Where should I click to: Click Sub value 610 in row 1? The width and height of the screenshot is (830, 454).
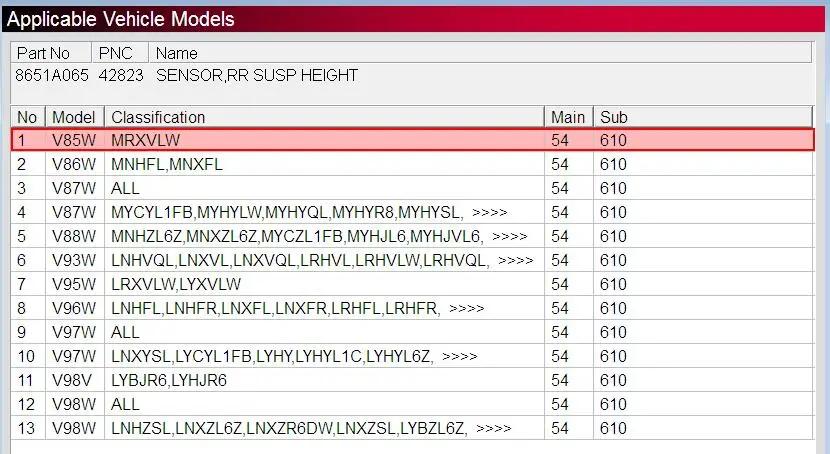(613, 140)
